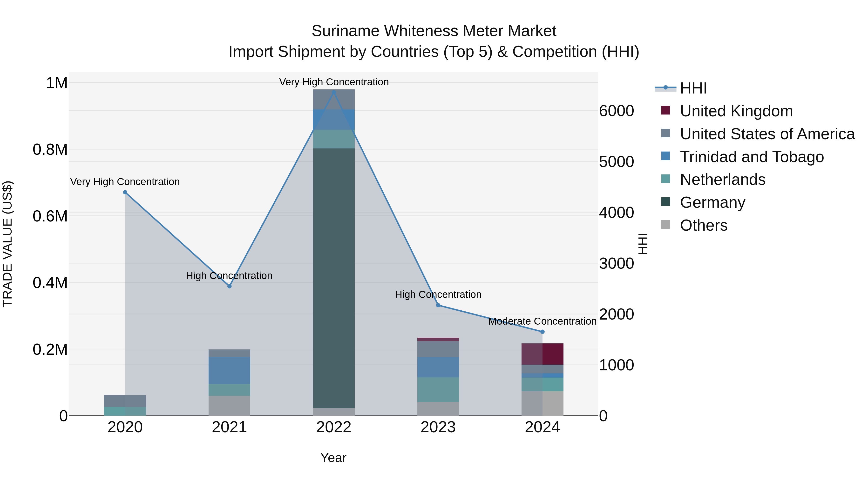Click the Netherlands segment of 2020 bar

coord(125,411)
